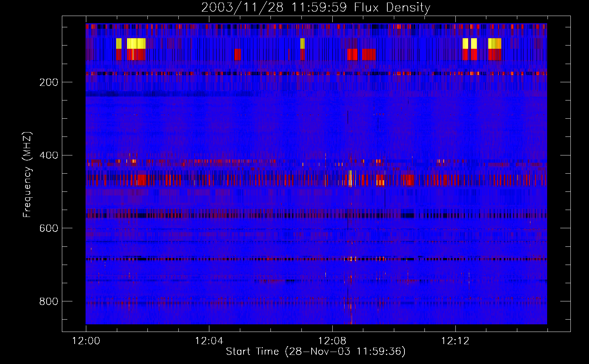Click the 12:04 time tick label
Screen dimensions: 589x364
[x=209, y=341]
